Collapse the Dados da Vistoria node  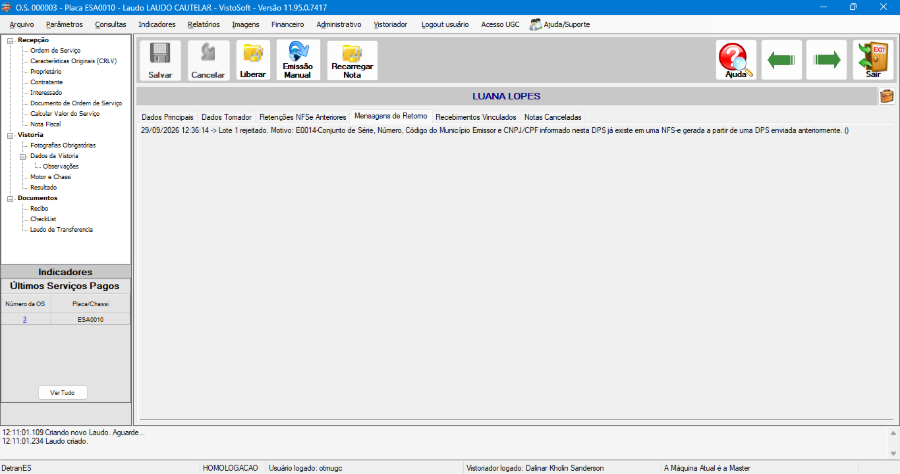pyautogui.click(x=23, y=156)
